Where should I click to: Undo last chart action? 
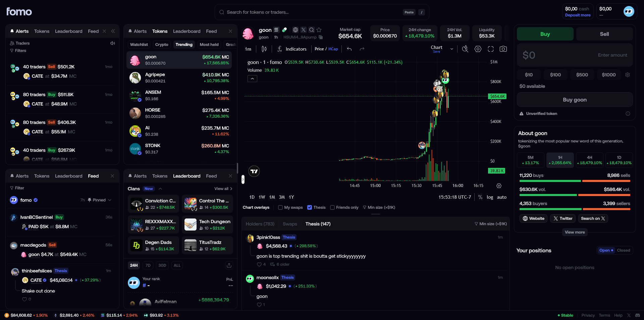coord(349,49)
